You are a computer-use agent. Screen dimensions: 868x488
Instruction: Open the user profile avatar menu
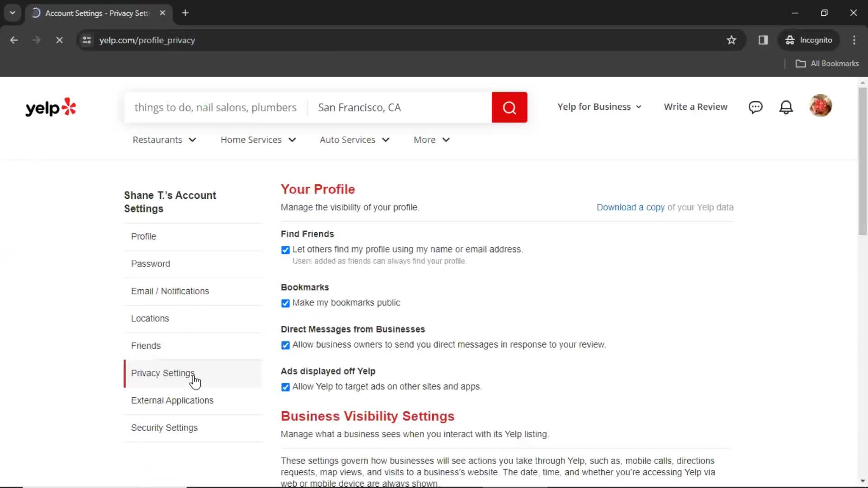click(821, 106)
